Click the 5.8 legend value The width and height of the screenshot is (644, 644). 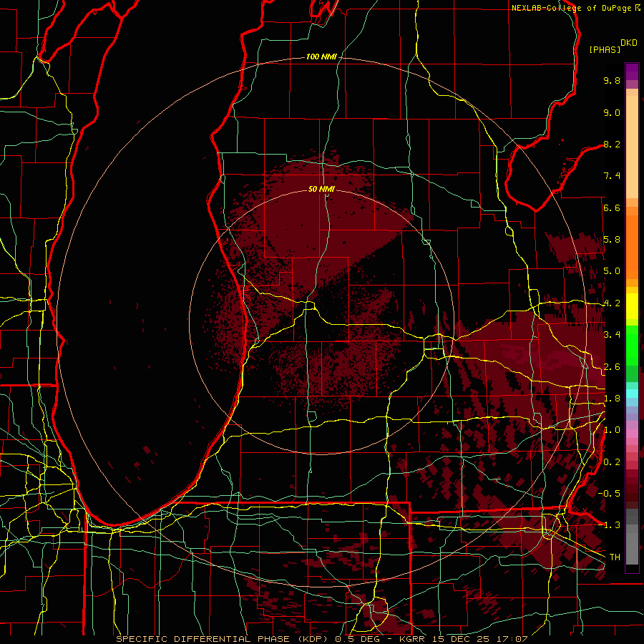[612, 240]
